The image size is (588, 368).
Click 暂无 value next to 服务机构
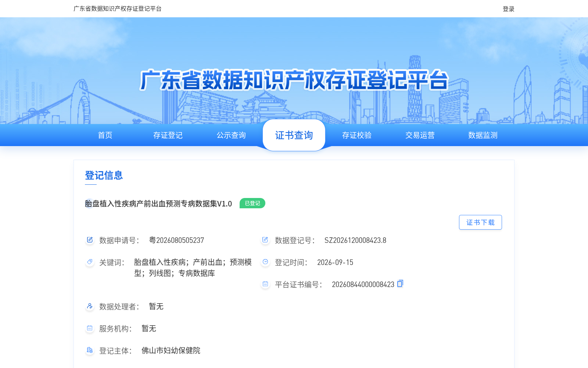click(x=149, y=328)
